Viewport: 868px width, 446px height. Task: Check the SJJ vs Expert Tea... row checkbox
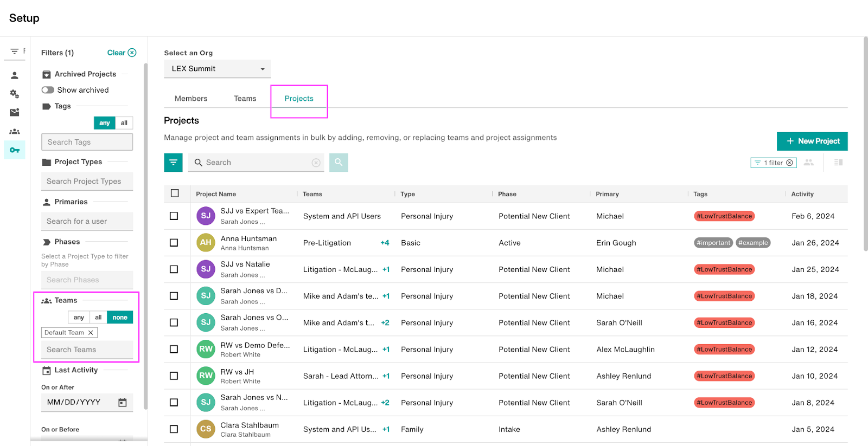[x=174, y=216]
